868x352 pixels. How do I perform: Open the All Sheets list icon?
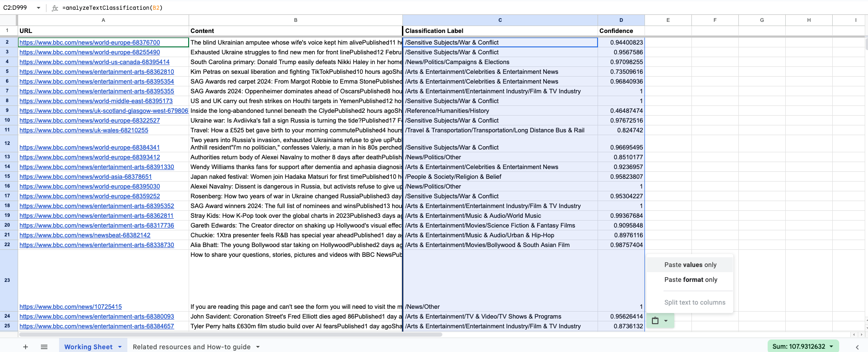click(44, 347)
